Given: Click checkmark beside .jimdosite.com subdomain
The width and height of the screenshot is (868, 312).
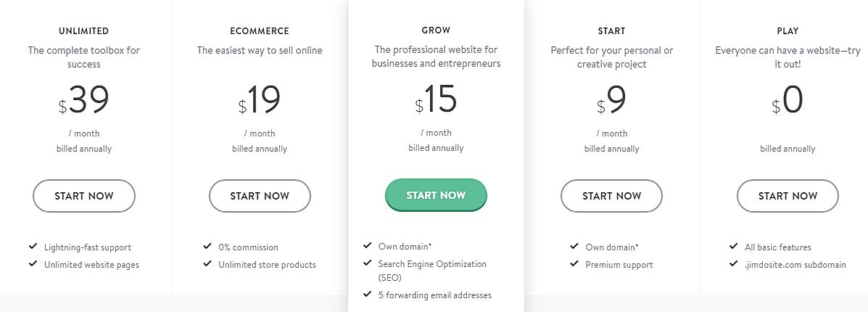Looking at the screenshot, I should 734,264.
